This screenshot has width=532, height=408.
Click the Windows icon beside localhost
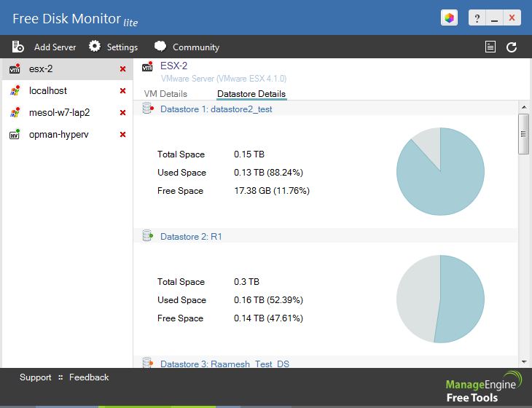15,90
